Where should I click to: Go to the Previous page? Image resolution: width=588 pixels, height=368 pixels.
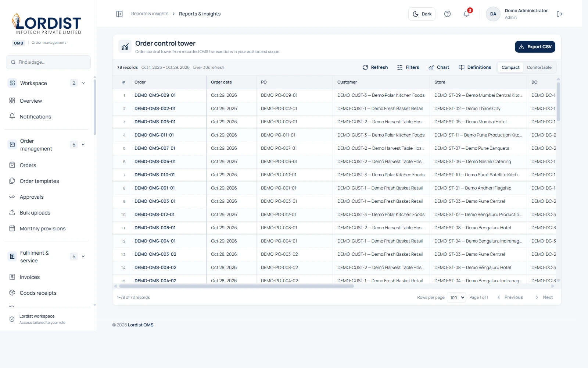click(x=510, y=297)
